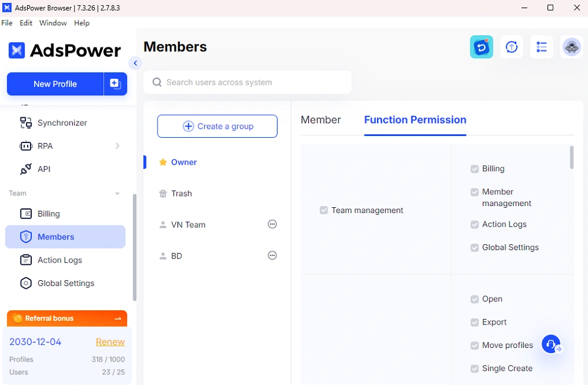Click the New Profile button
The image size is (588, 385).
55,84
